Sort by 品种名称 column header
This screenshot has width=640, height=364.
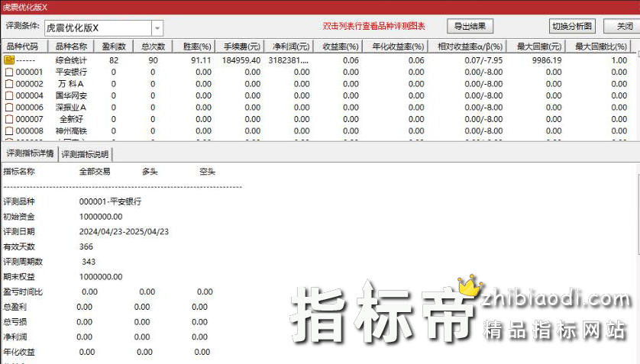[x=71, y=47]
